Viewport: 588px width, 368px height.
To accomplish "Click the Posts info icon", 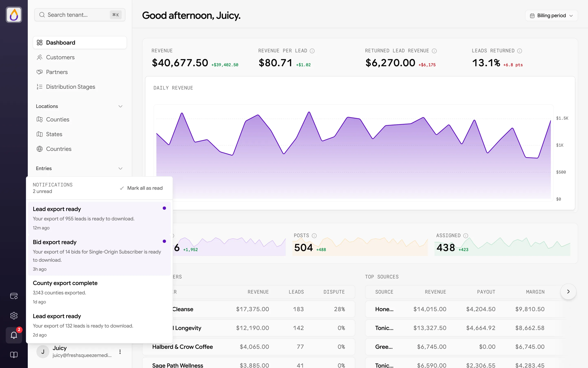I will pos(314,236).
